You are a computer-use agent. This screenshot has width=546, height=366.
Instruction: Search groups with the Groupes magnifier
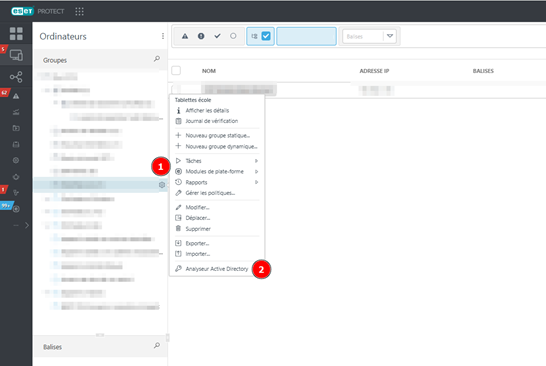coord(157,59)
